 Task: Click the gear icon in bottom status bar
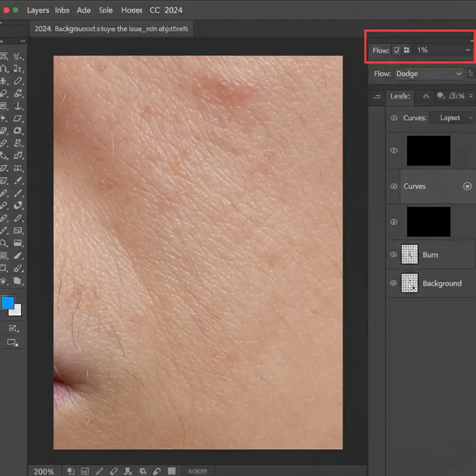[143, 471]
